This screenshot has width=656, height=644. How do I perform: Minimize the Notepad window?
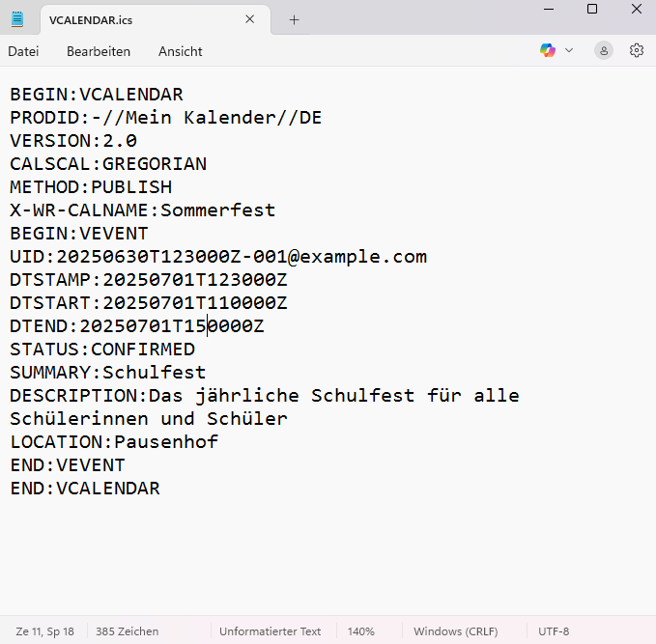tap(548, 9)
